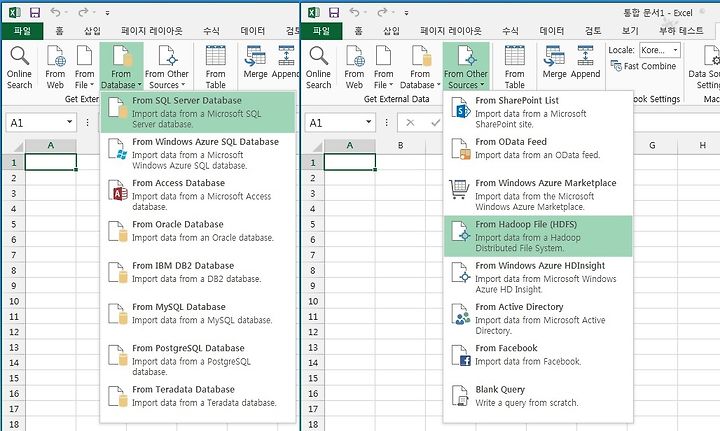Choose From Windows Azure SQL Database entry

click(198, 153)
